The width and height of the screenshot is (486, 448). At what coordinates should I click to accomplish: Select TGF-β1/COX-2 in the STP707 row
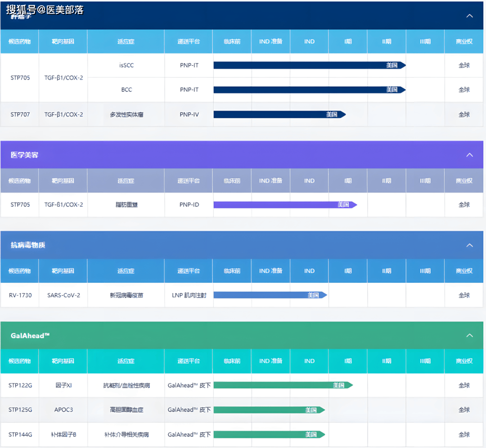[63, 114]
